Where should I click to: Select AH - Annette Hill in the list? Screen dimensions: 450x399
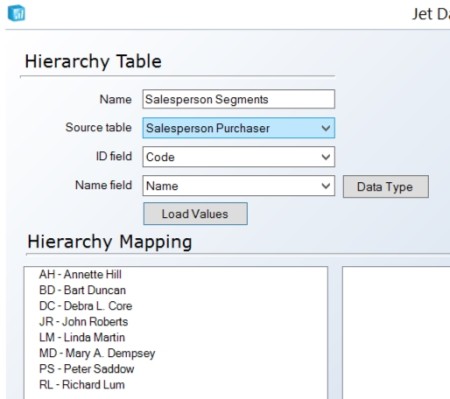point(80,274)
